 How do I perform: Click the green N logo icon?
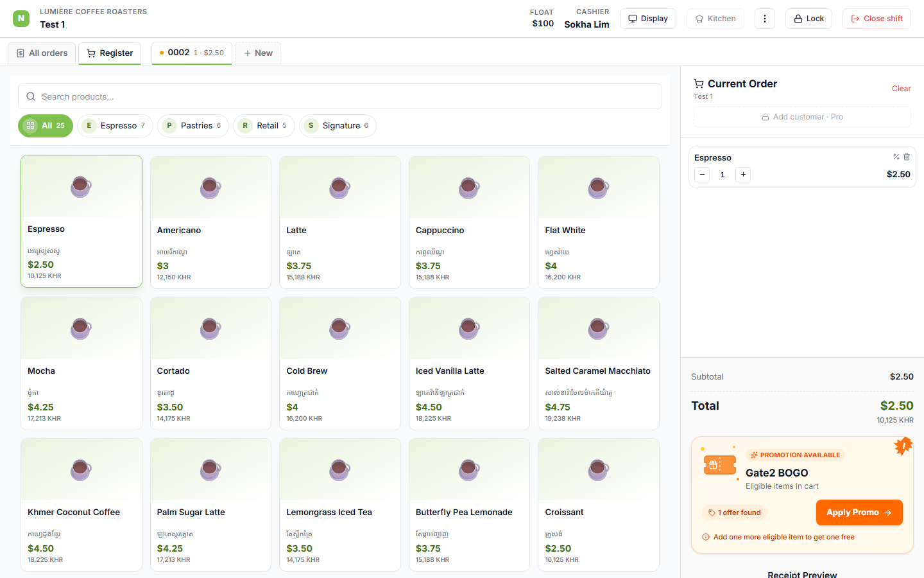[x=21, y=18]
